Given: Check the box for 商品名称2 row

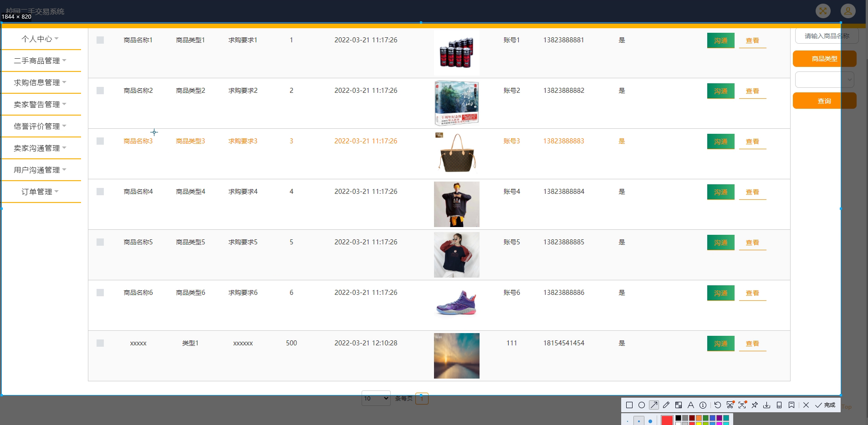Looking at the screenshot, I should [100, 91].
